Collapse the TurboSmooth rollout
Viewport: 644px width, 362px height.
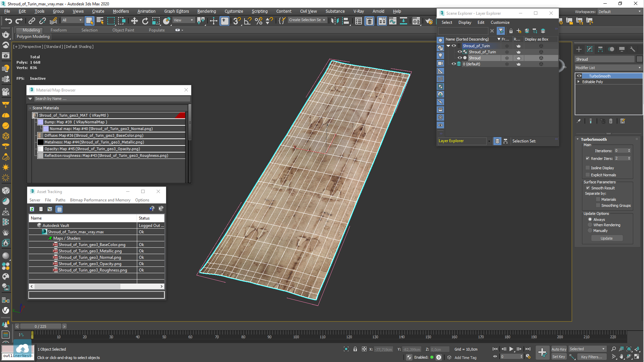(578, 139)
